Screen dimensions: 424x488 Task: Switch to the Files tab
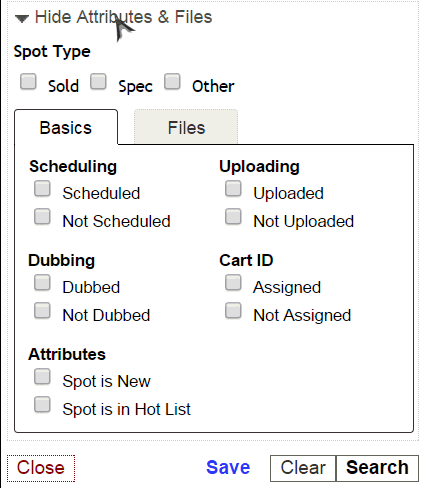tap(186, 128)
